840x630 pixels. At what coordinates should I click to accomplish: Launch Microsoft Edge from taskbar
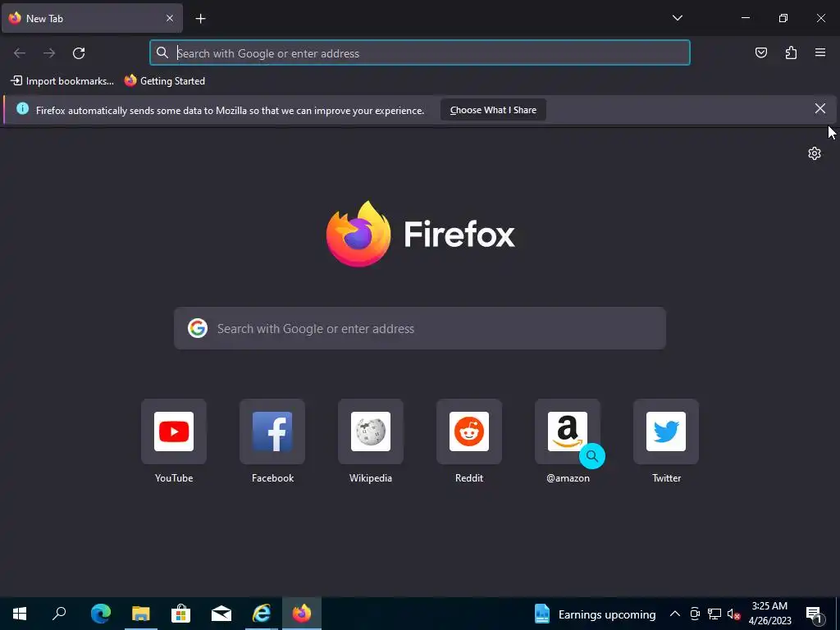tap(100, 614)
